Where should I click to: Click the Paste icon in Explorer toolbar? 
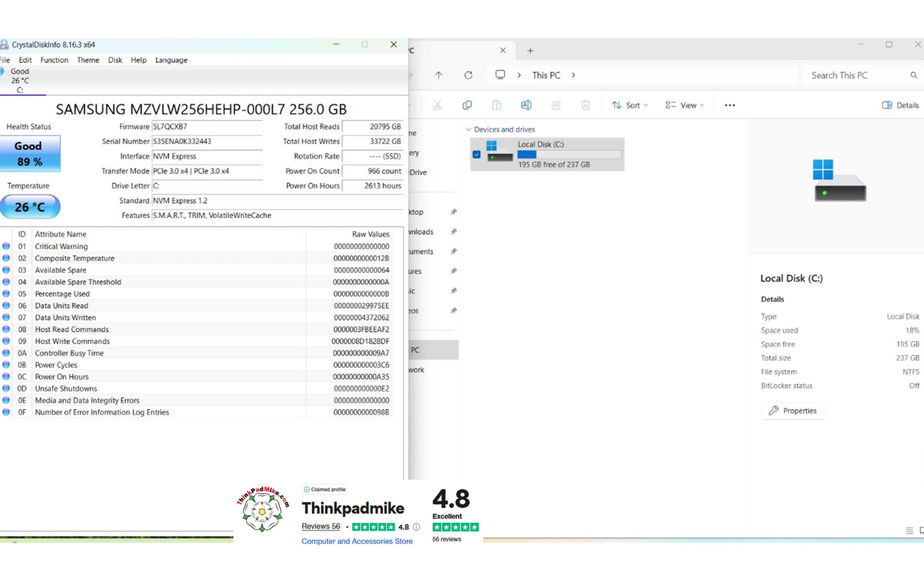pyautogui.click(x=497, y=106)
